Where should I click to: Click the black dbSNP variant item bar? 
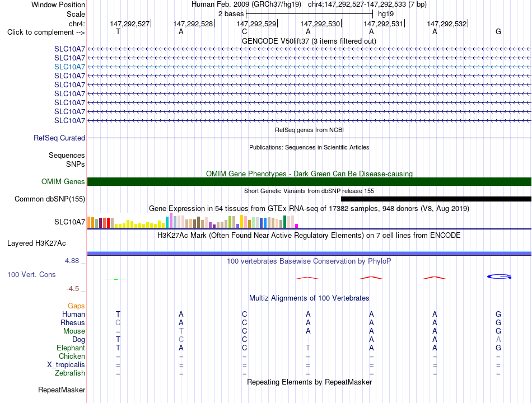pyautogui.click(x=436, y=199)
